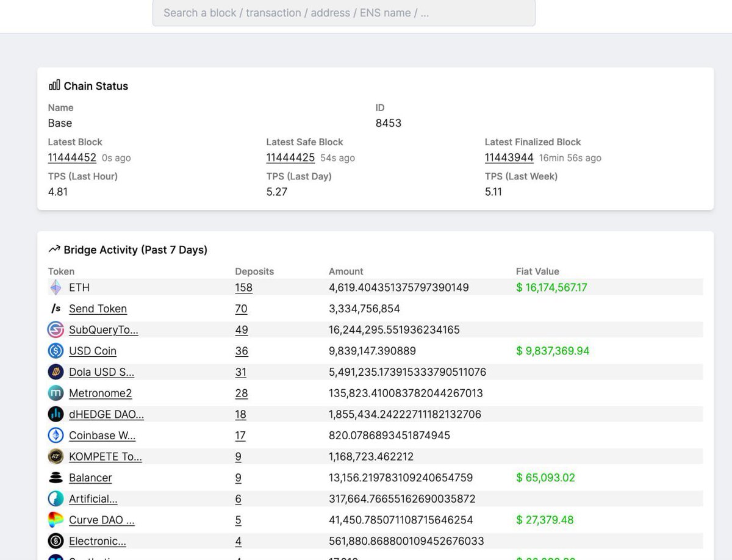Click the Dola USD token icon
732x560 pixels.
[56, 372]
